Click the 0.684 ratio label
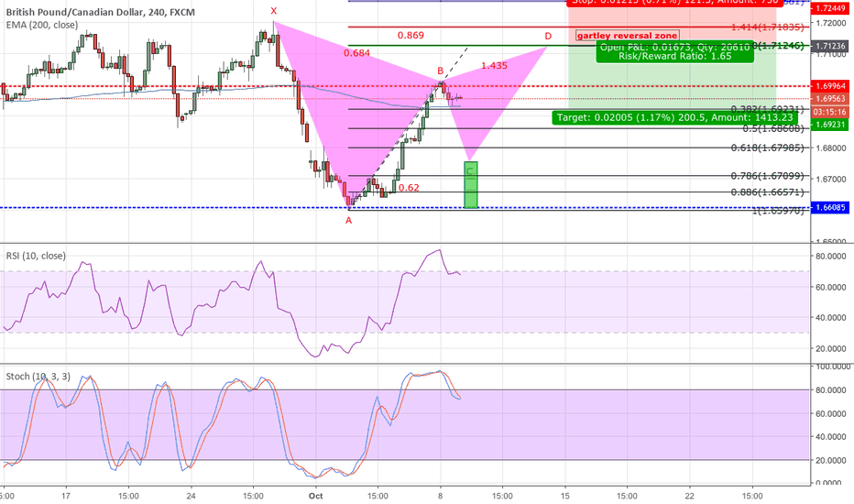854x504 pixels. (x=356, y=53)
